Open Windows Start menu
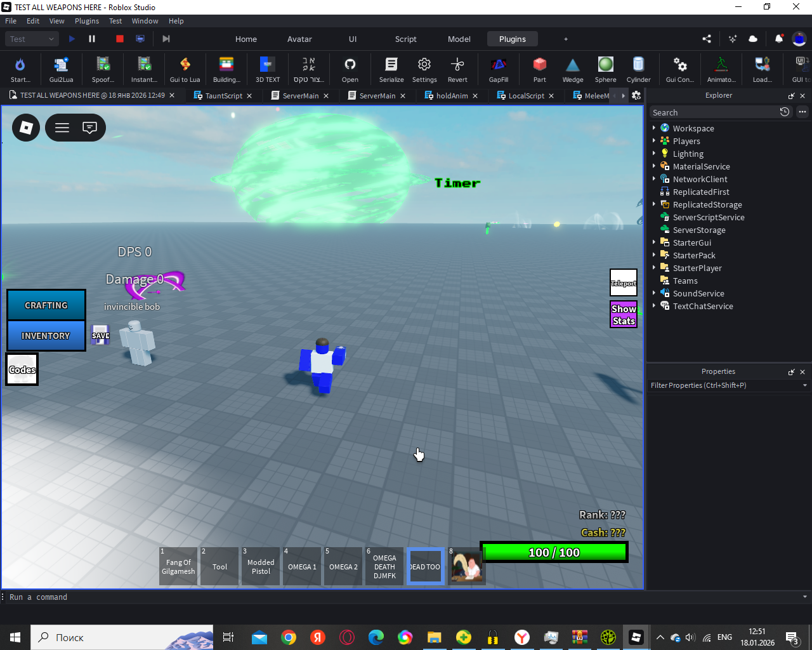Viewport: 812px width, 650px height. tap(15, 637)
